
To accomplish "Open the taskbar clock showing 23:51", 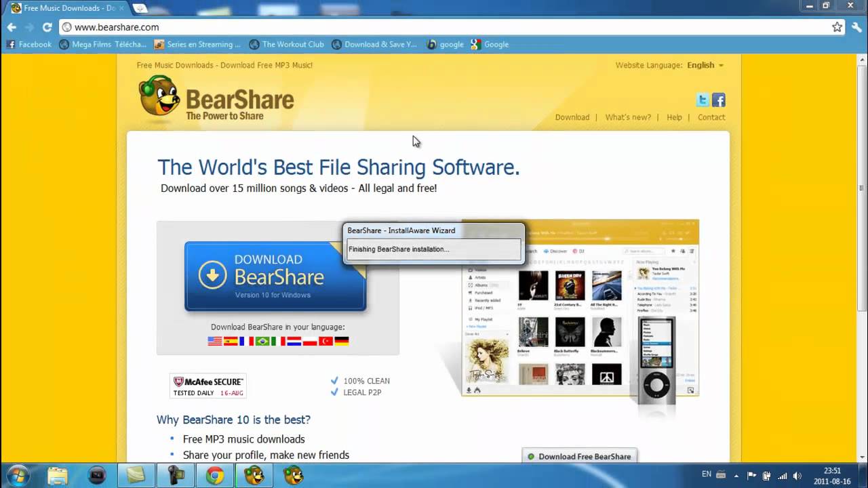I will [832, 475].
